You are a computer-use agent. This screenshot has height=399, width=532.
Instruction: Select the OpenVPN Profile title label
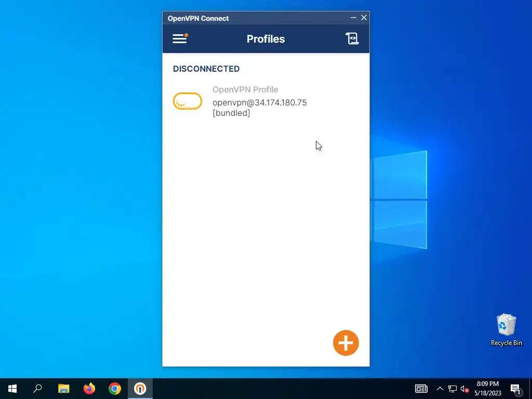245,89
